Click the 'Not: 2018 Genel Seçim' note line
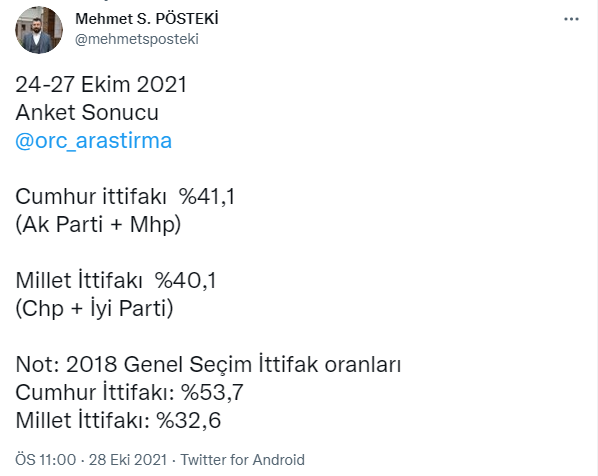 coord(208,364)
